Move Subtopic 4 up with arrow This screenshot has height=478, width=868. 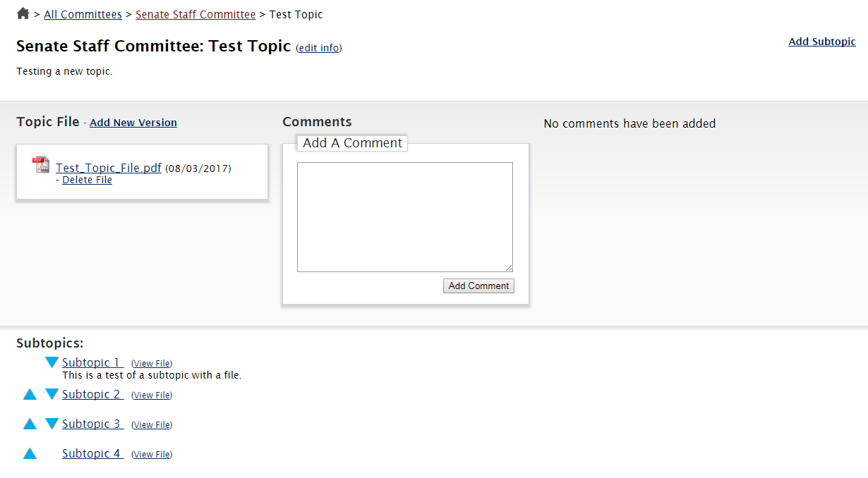pyautogui.click(x=30, y=453)
